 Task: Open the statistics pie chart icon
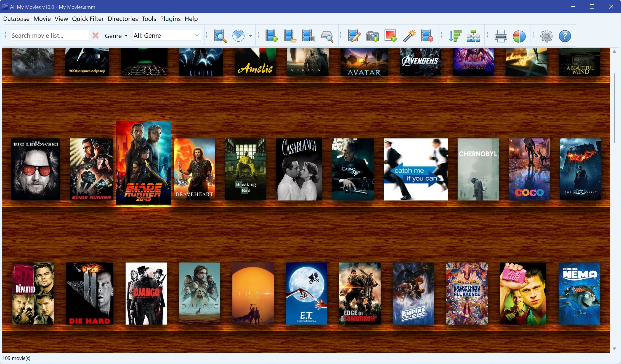(x=519, y=36)
